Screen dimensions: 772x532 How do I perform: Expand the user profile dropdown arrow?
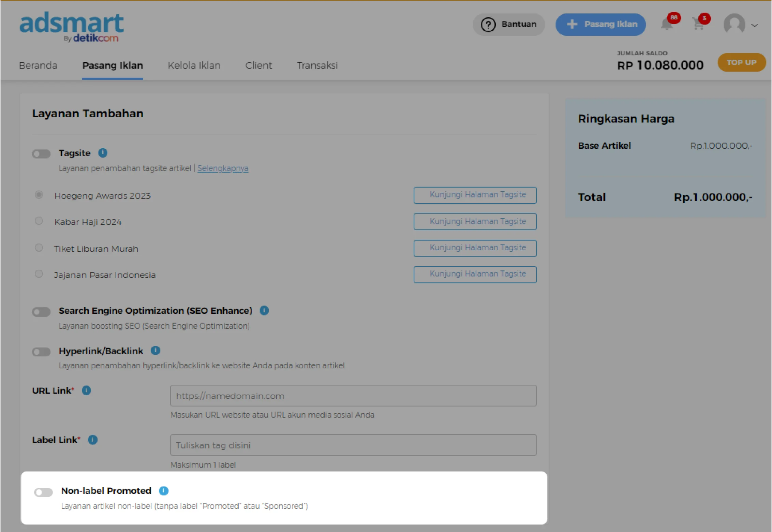click(x=755, y=25)
